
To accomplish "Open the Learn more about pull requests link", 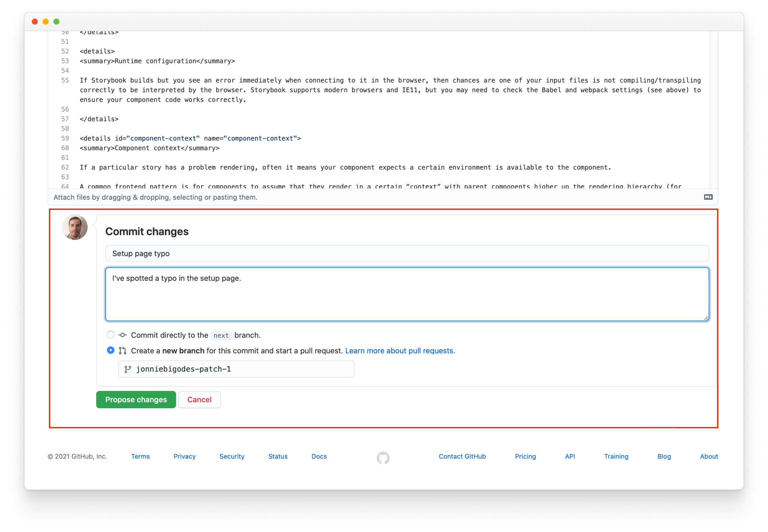I will [400, 350].
